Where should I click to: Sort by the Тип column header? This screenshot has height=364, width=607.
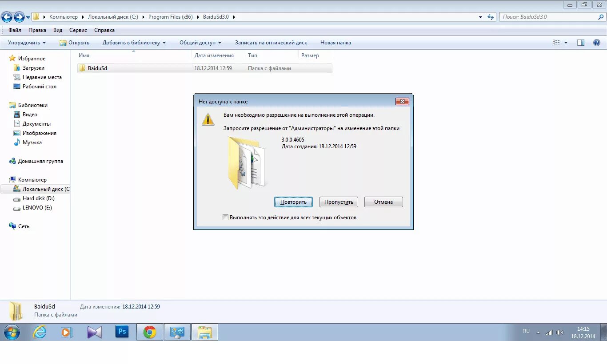click(272, 55)
